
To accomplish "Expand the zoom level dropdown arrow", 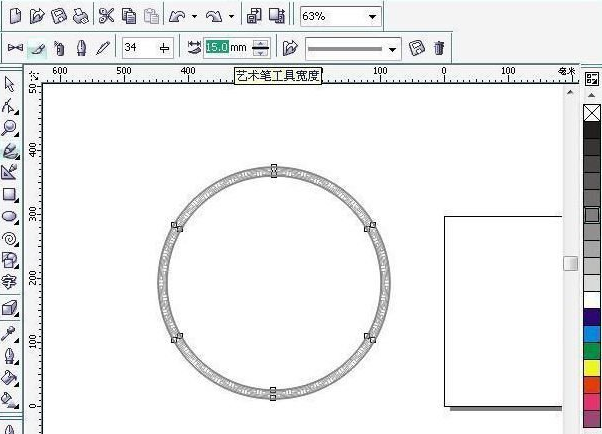I will click(372, 17).
